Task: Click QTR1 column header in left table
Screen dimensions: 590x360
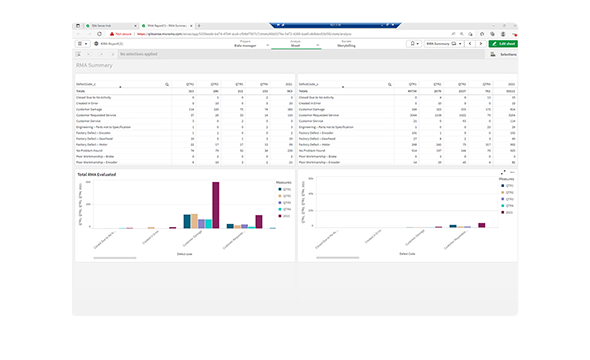Action: click(190, 84)
